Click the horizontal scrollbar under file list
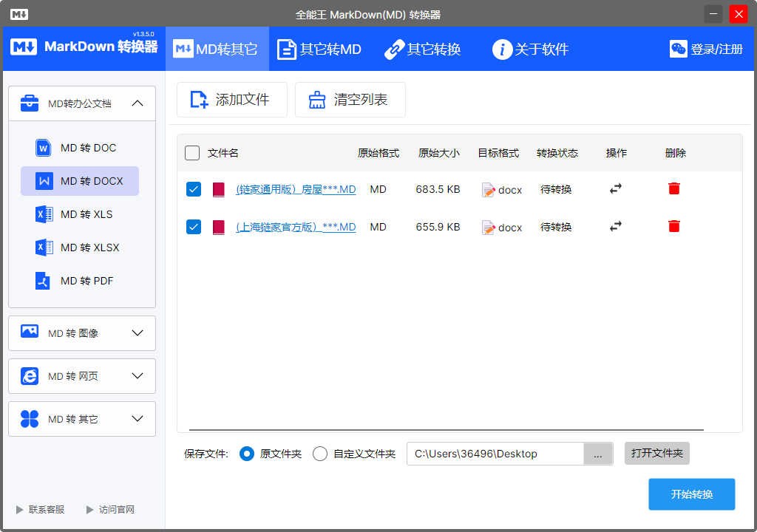Viewport: 757px width, 532px height. [446, 429]
